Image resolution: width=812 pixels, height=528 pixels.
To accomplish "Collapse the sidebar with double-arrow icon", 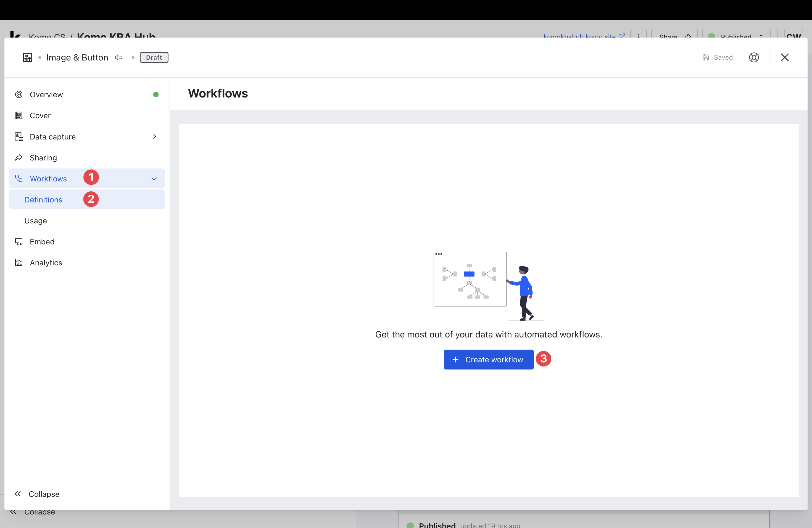I will 18,494.
